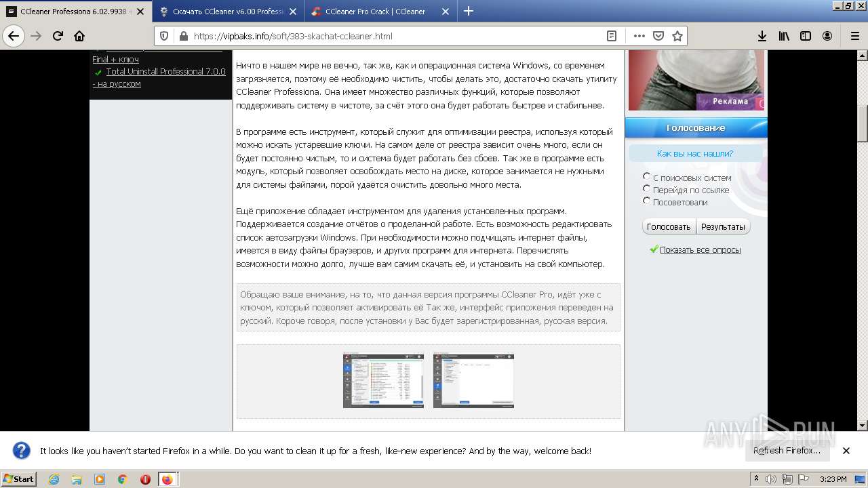Save page to Pocket
Viewport: 868px width, 488px height.
658,36
